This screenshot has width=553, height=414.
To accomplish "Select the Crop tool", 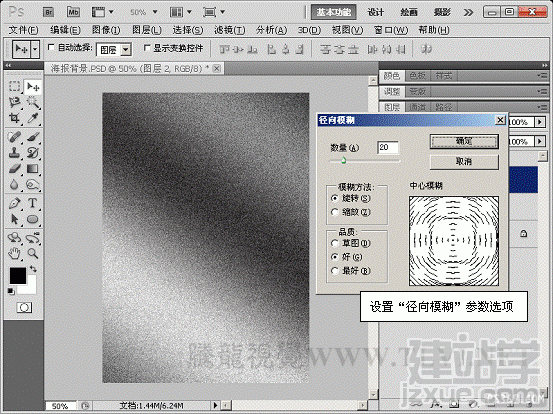I will 14,118.
